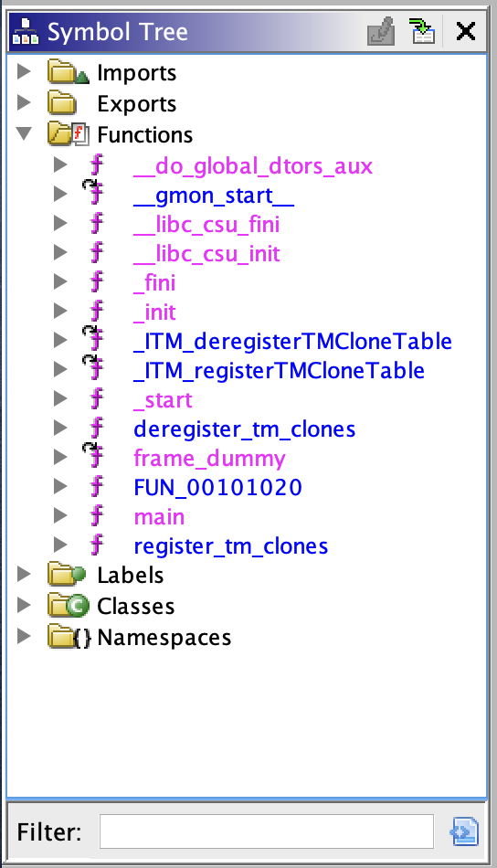Click the Exports folder icon
The image size is (497, 868).
click(62, 103)
